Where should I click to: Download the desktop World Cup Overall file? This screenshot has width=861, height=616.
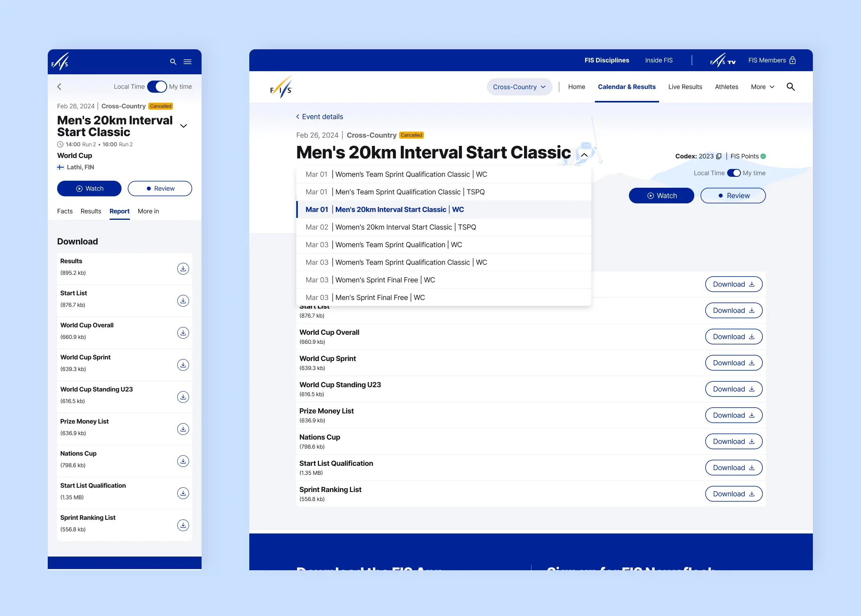[734, 337]
